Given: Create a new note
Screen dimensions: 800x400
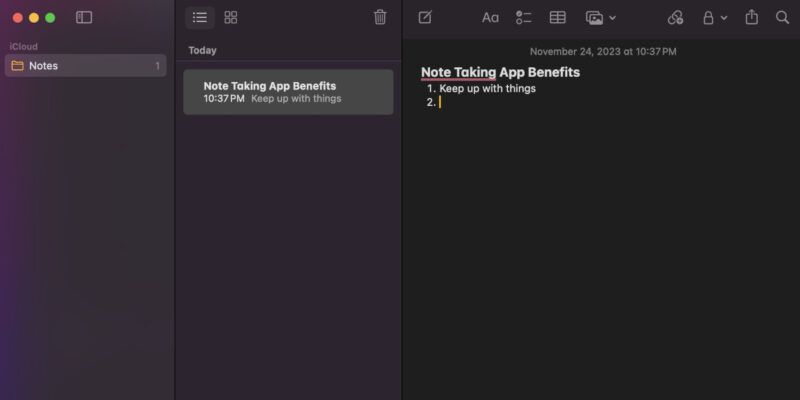Looking at the screenshot, I should tap(425, 17).
